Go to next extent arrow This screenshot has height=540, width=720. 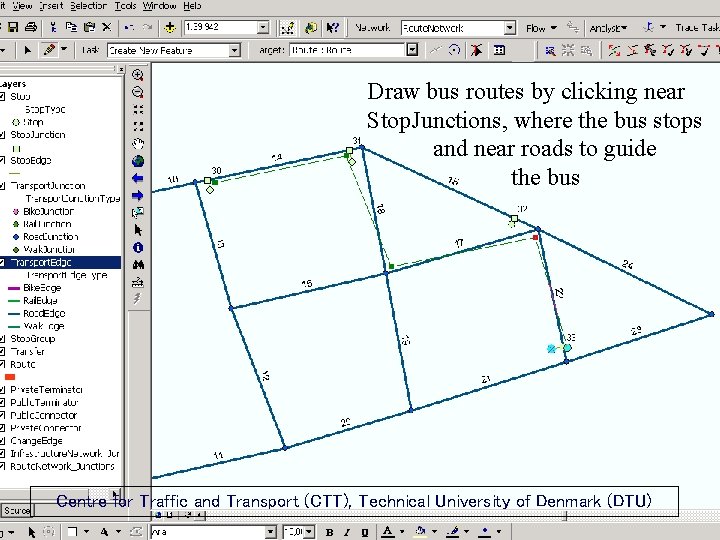pos(138,196)
